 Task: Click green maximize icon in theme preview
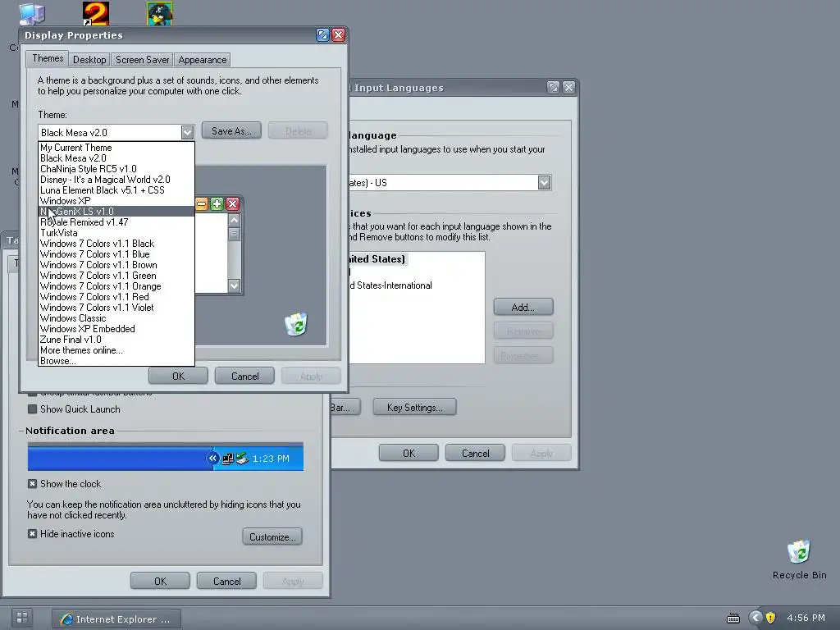[217, 204]
